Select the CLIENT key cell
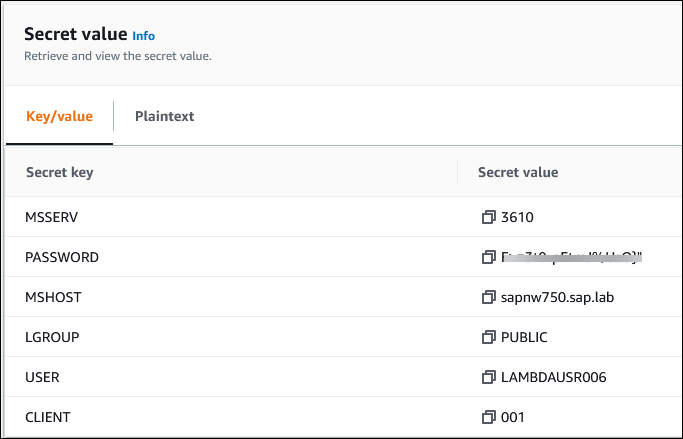 pos(47,417)
